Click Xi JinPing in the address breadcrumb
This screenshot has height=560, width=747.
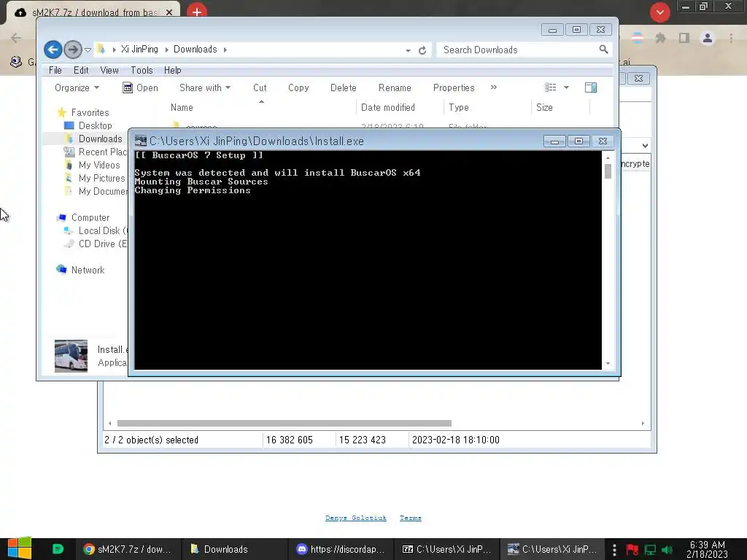click(x=139, y=50)
